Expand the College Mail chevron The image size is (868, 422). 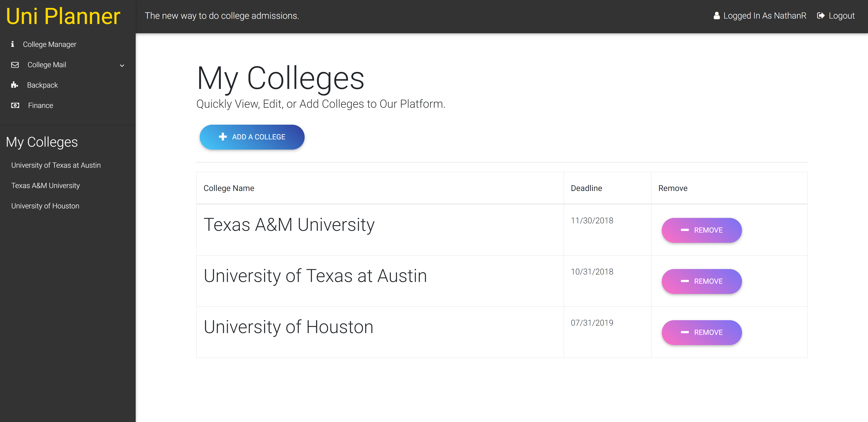point(122,65)
